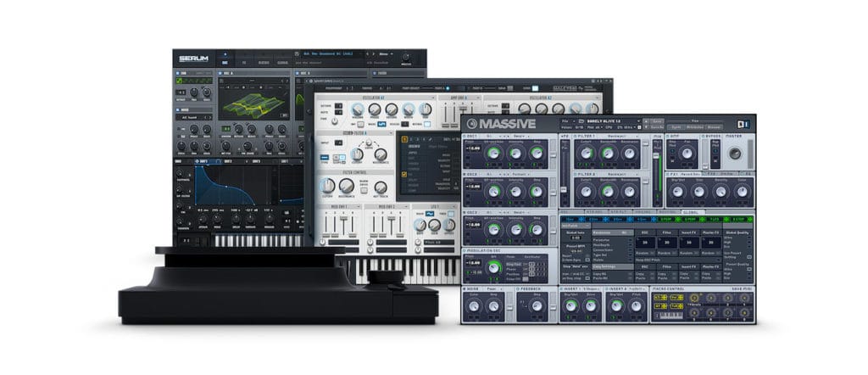Select the 4Env modulation tab in Massive
Screen dimensions: 868x375
click(643, 220)
